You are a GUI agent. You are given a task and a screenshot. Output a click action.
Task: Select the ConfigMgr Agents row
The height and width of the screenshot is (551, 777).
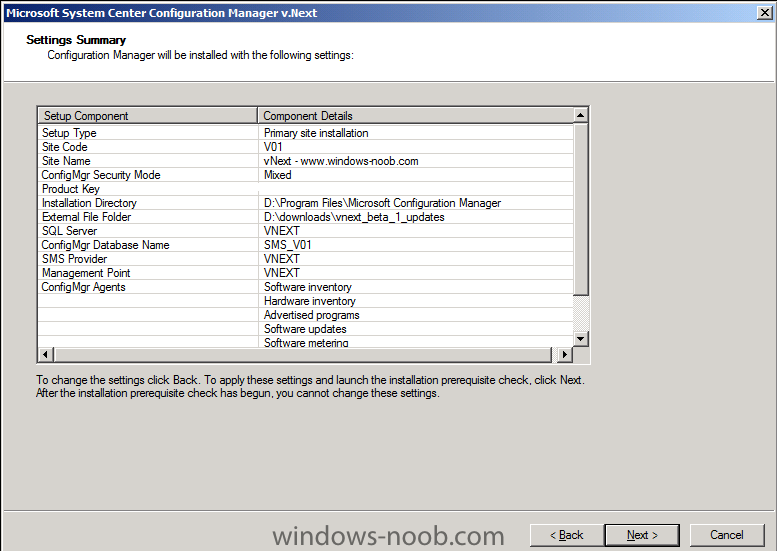point(306,287)
